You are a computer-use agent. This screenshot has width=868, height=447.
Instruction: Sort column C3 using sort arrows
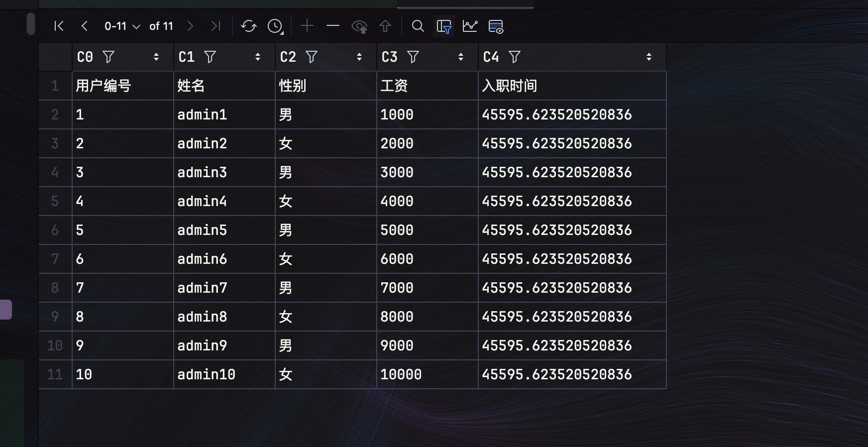pos(461,57)
